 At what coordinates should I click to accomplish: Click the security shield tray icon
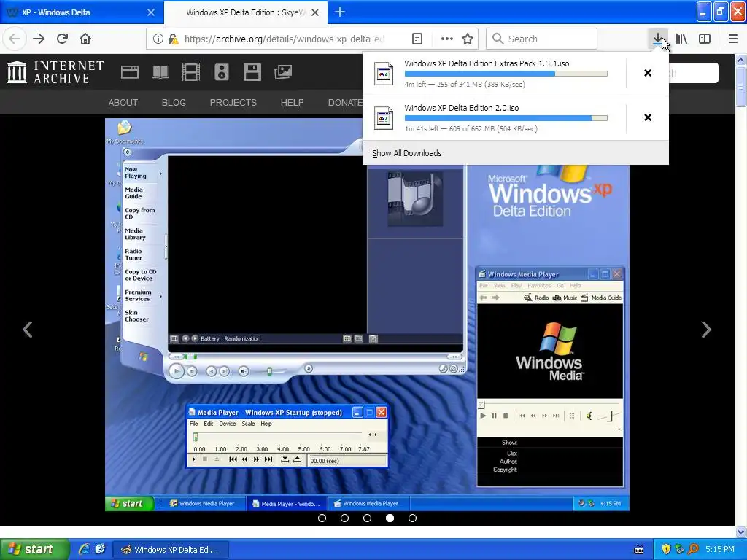pyautogui.click(x=666, y=550)
